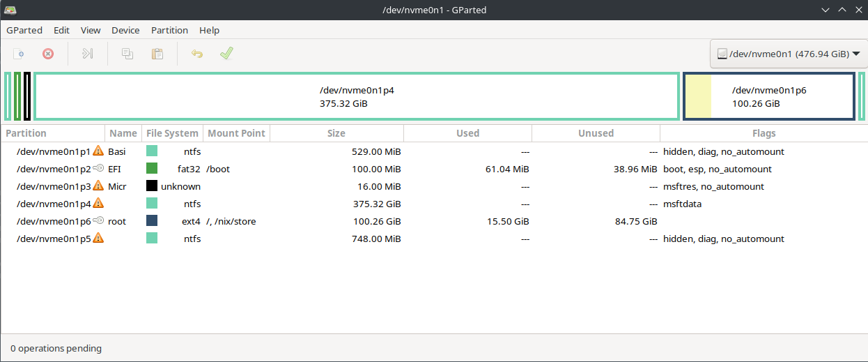This screenshot has width=868, height=362.
Task: Click the Paste partition toolbar icon
Action: 157,53
